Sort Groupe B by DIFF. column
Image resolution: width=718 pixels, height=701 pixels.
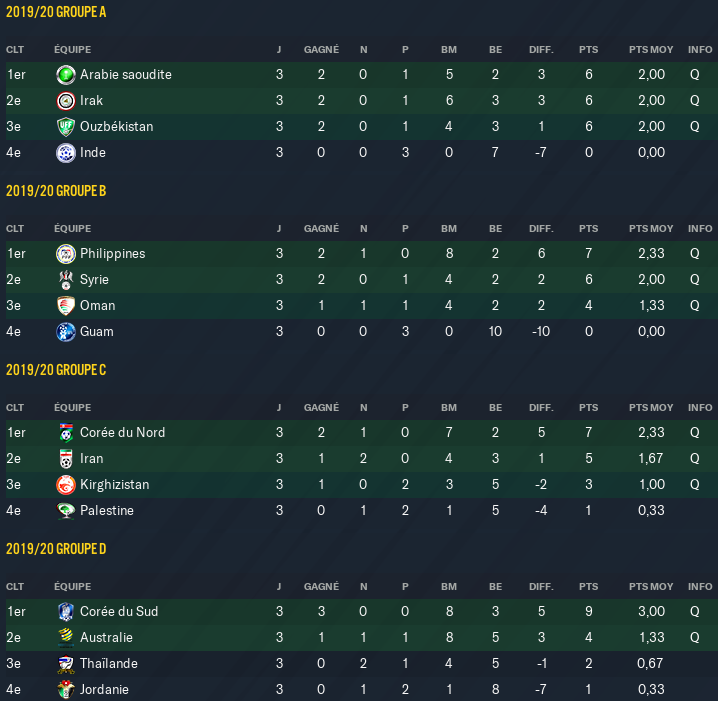coord(541,228)
